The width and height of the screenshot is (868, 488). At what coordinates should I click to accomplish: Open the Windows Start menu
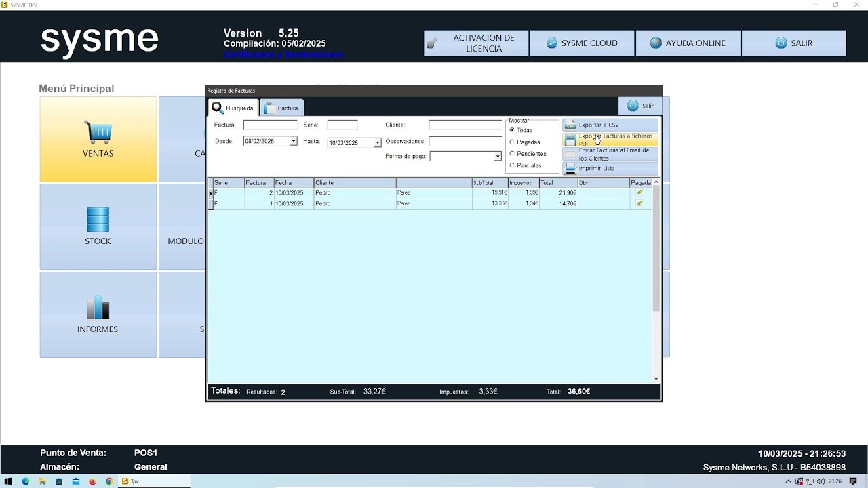click(9, 481)
